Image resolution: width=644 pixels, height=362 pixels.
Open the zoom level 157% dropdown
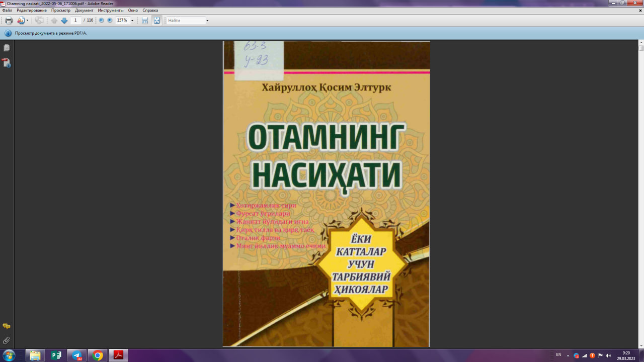[132, 21]
